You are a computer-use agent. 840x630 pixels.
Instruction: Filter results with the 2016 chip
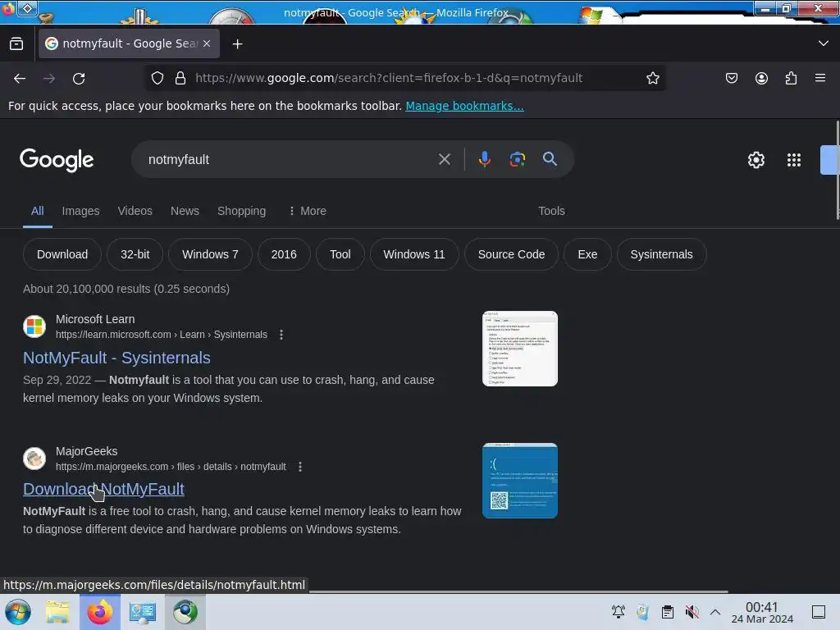click(284, 254)
